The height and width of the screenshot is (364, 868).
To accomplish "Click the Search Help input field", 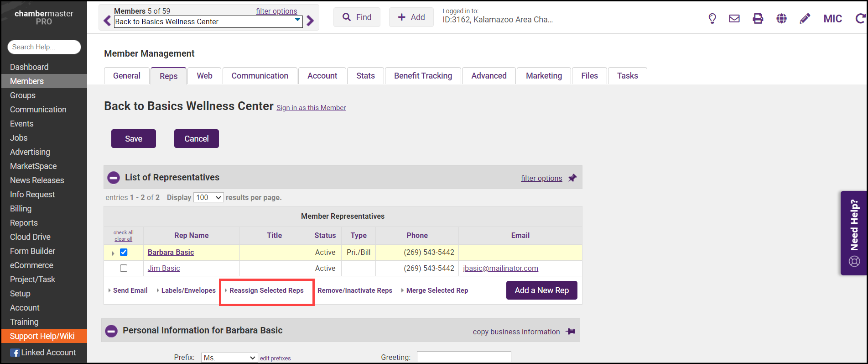I will point(44,47).
